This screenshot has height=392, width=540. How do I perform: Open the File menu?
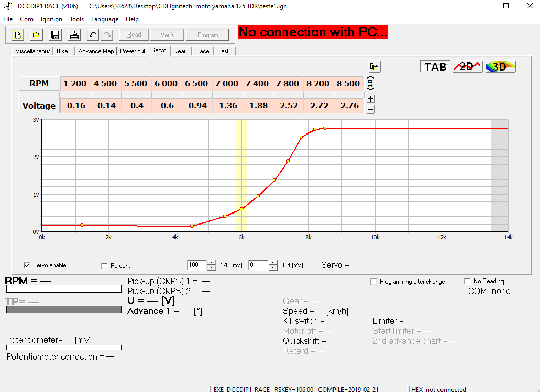(8, 19)
